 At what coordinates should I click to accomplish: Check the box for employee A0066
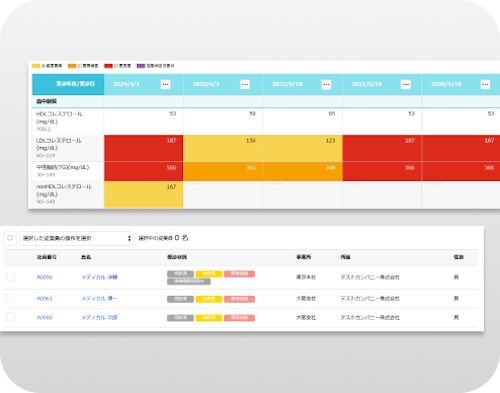click(x=11, y=317)
